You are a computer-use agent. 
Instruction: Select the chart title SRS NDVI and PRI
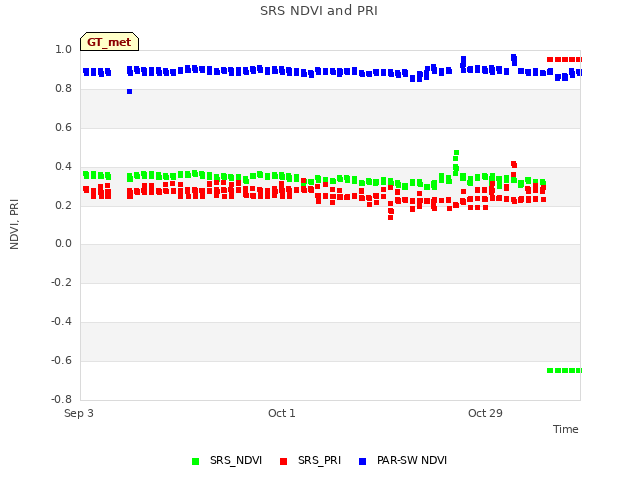(x=319, y=11)
